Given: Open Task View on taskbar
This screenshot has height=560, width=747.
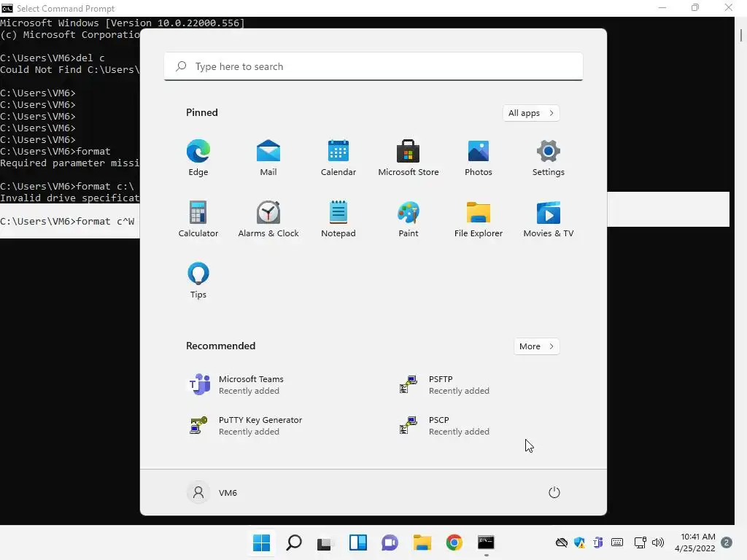Looking at the screenshot, I should tap(325, 542).
